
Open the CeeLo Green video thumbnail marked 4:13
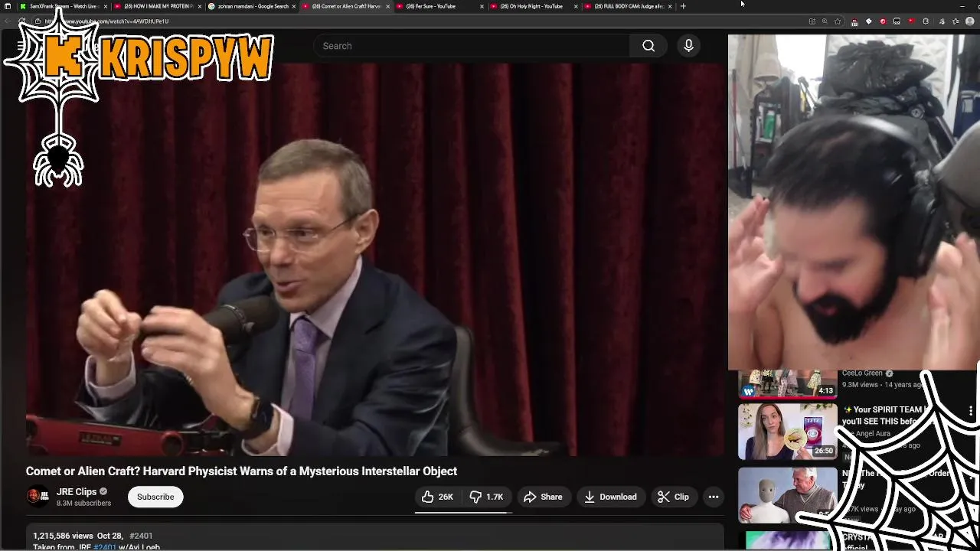(x=787, y=384)
